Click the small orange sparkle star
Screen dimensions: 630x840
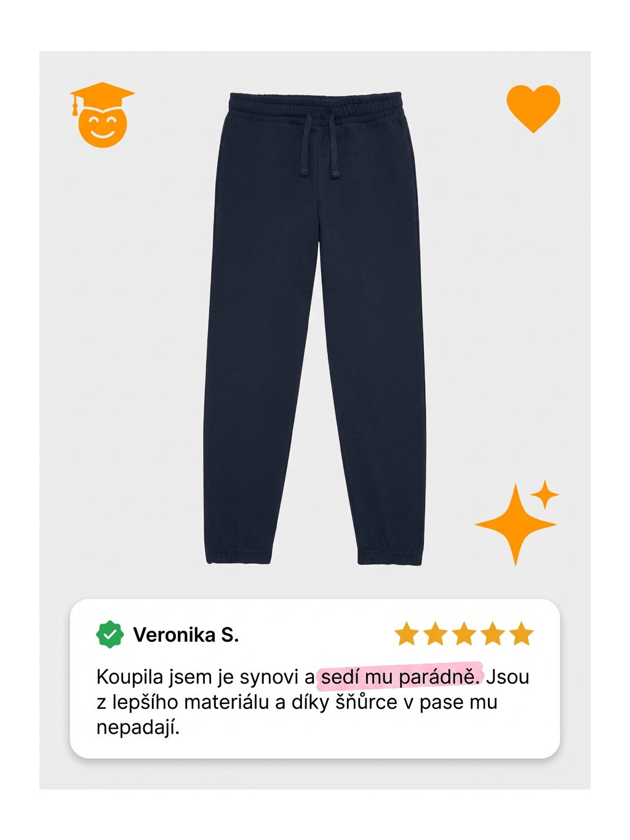pos(544,495)
